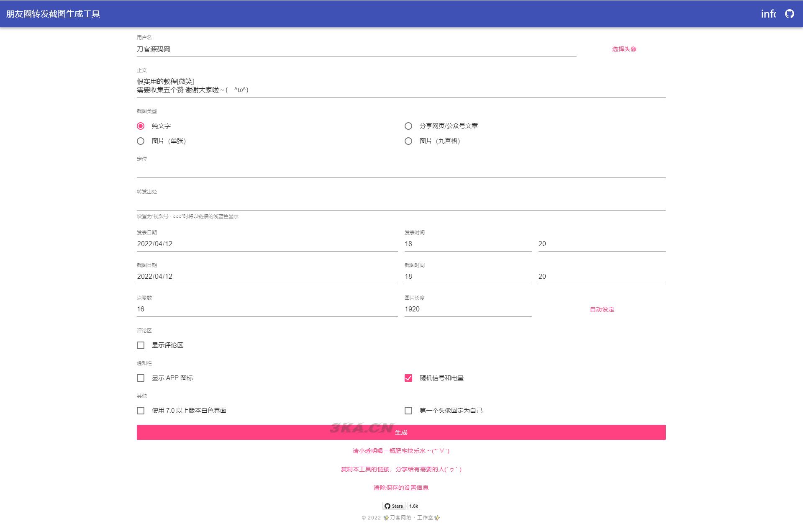The width and height of the screenshot is (803, 532).
Task: Uncheck 随机信号和电量 checkbox
Action: point(408,378)
